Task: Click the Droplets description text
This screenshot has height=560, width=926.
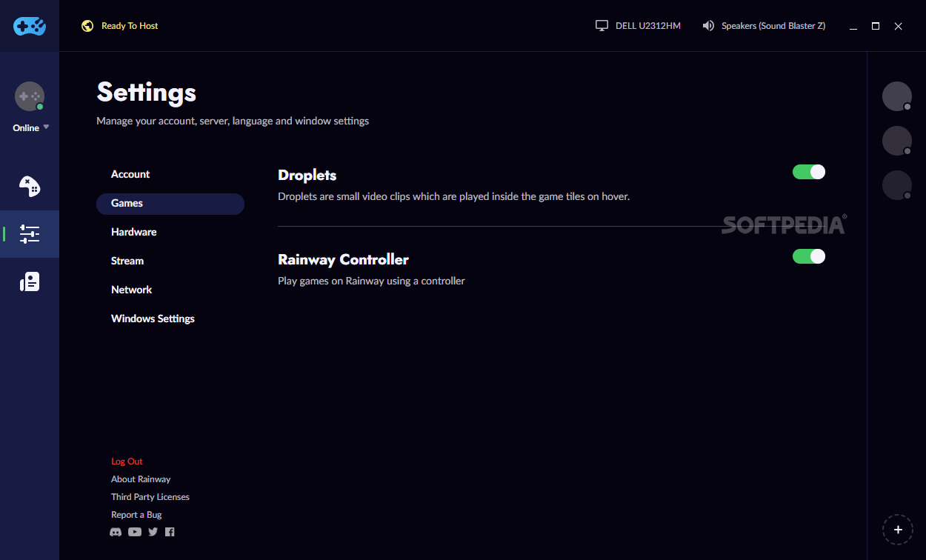Action: coord(453,197)
